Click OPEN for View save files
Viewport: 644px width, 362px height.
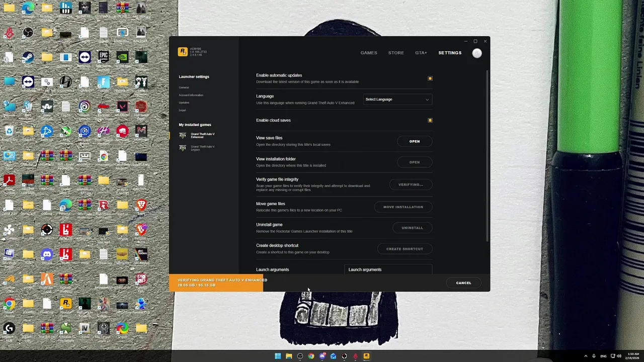pyautogui.click(x=415, y=141)
